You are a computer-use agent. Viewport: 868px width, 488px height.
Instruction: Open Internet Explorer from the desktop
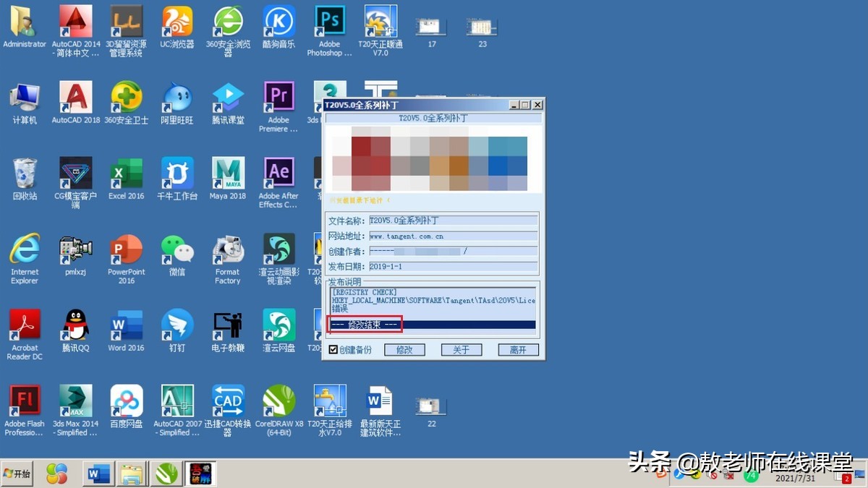click(24, 249)
